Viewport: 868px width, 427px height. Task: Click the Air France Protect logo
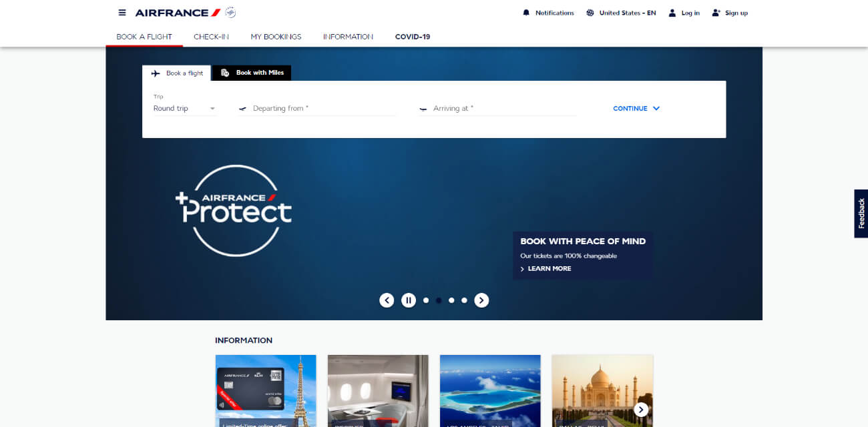point(234,211)
